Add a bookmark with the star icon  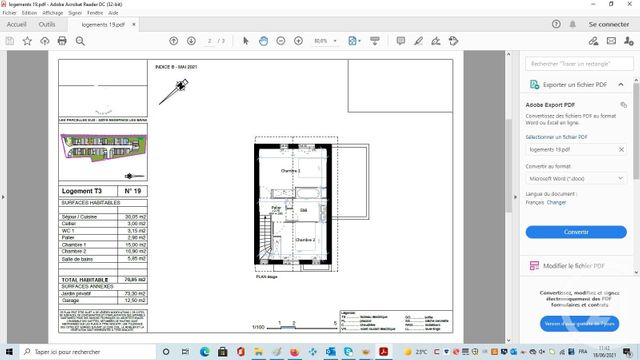[27, 41]
